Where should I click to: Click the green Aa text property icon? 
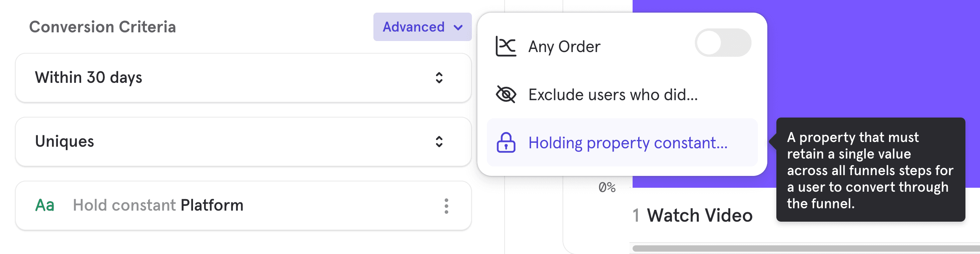pyautogui.click(x=45, y=205)
